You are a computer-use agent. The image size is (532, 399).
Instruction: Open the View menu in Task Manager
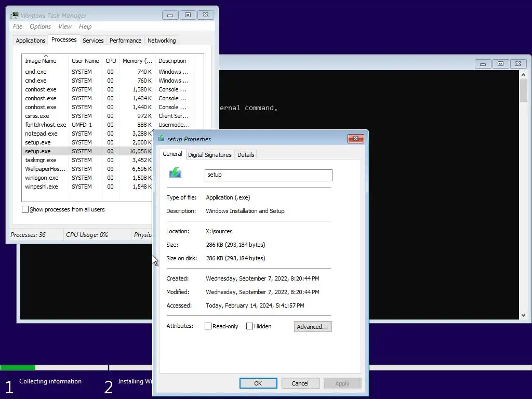(x=65, y=26)
